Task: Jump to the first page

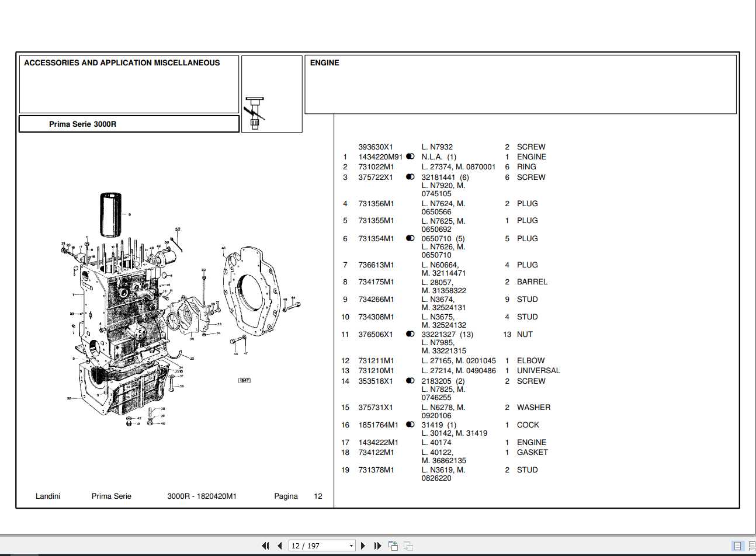Action: pos(266,545)
